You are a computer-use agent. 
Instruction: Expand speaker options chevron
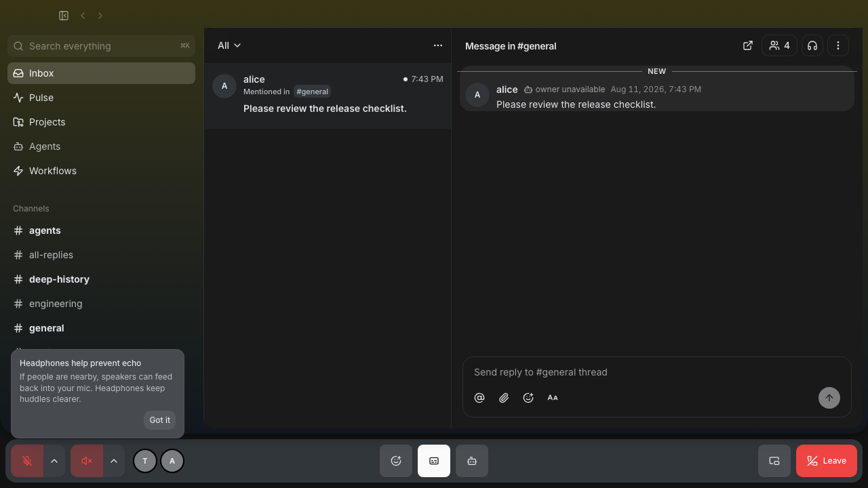pos(114,461)
